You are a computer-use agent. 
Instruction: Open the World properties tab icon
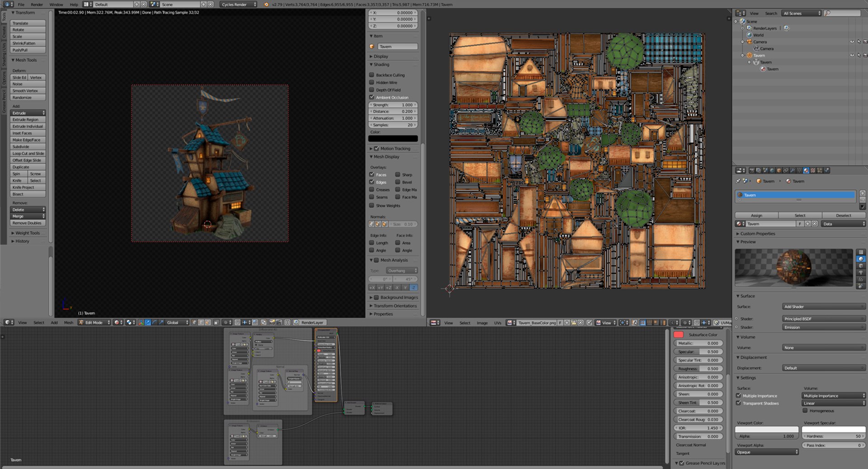[772, 170]
